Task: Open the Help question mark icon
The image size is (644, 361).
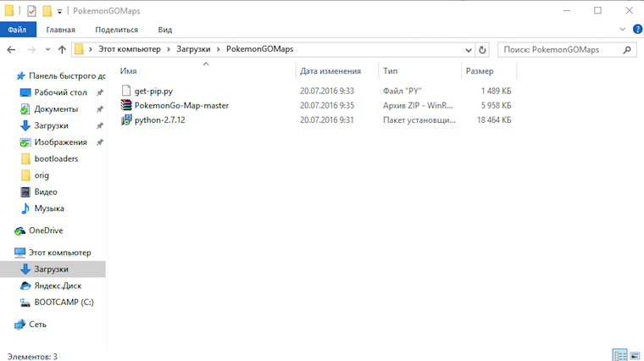Action: tap(637, 29)
